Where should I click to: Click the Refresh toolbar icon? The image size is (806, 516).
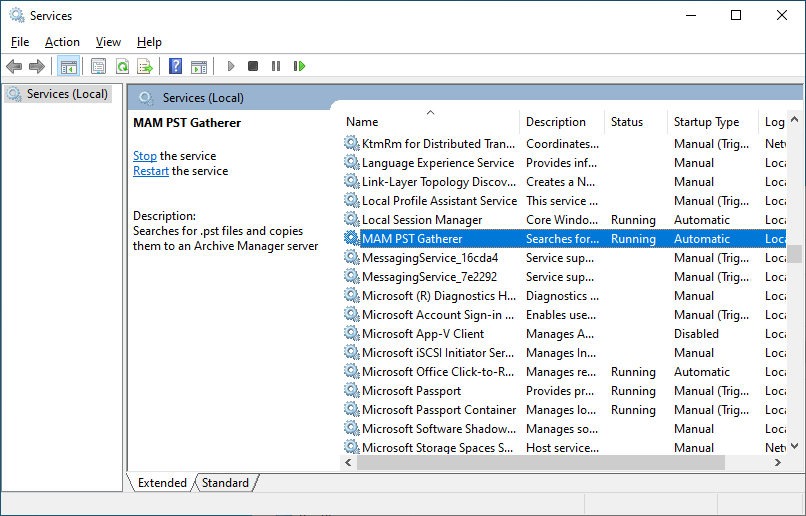coord(122,67)
